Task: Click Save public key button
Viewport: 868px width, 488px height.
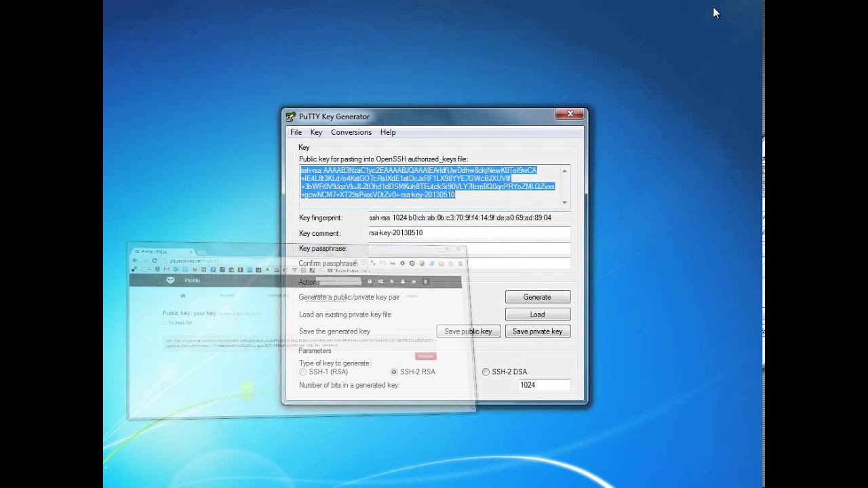Action: coord(468,331)
